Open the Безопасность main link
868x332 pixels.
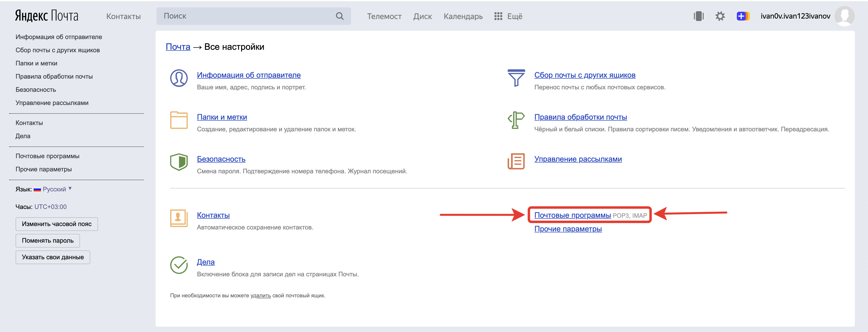[221, 159]
